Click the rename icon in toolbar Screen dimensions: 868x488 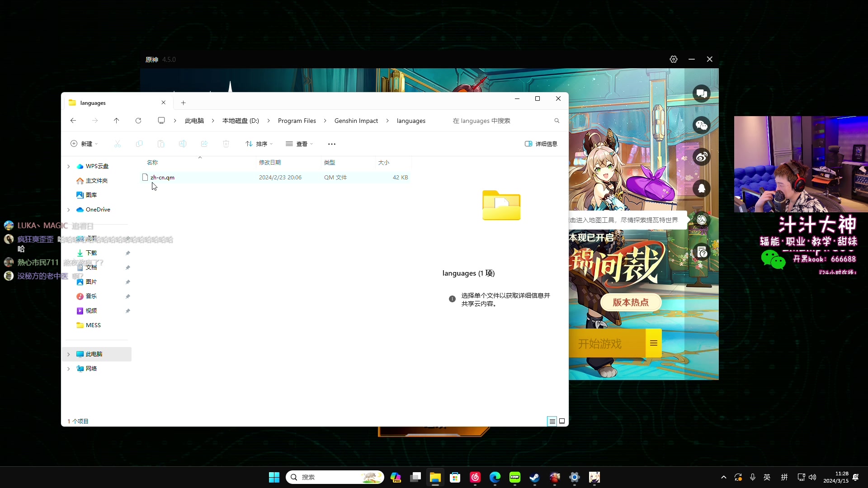183,144
